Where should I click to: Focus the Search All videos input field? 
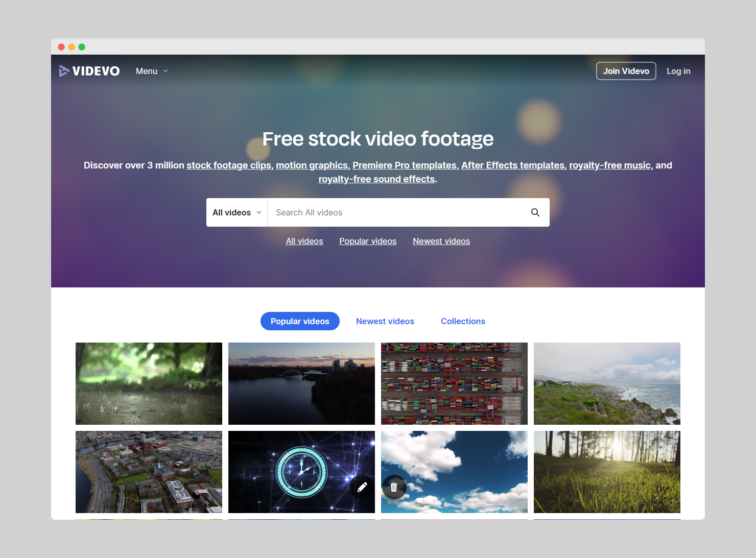pyautogui.click(x=398, y=212)
